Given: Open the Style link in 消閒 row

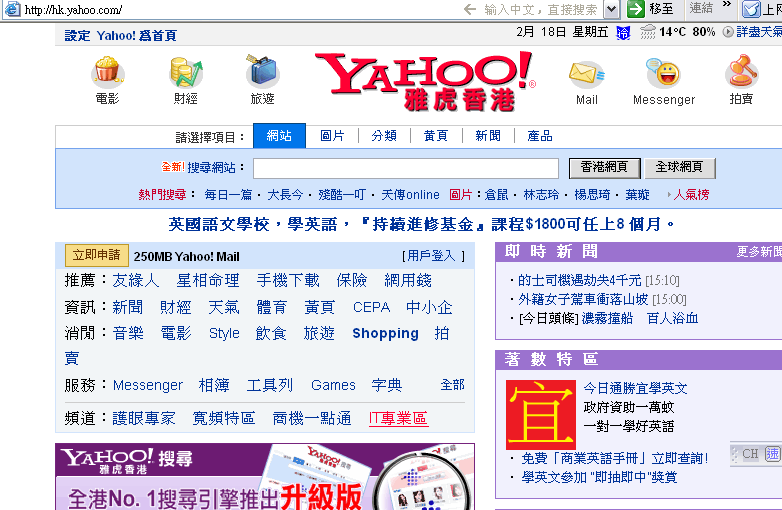Looking at the screenshot, I should (x=224, y=333).
